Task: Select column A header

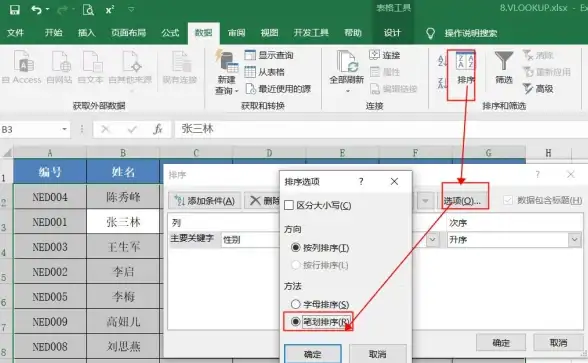Action: click(x=50, y=153)
